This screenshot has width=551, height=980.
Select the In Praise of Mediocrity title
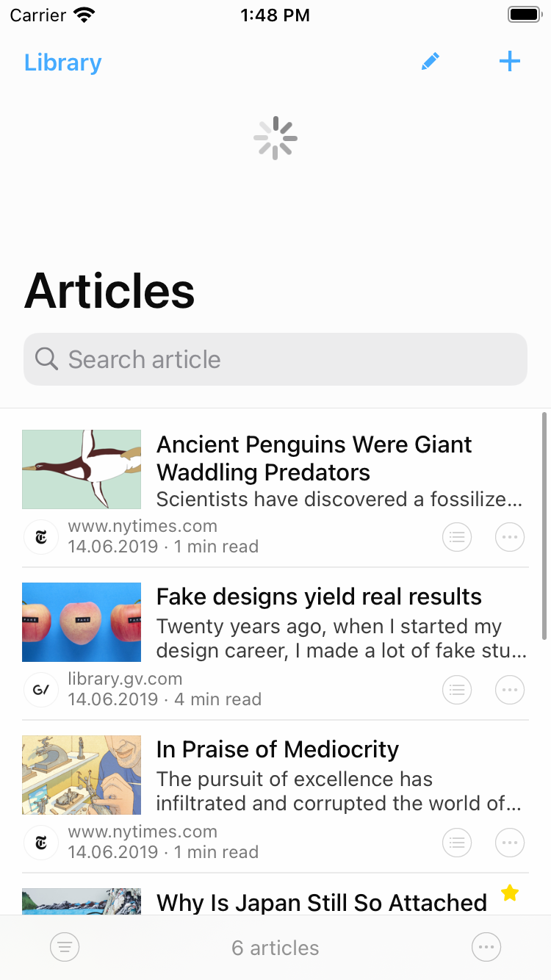(278, 749)
